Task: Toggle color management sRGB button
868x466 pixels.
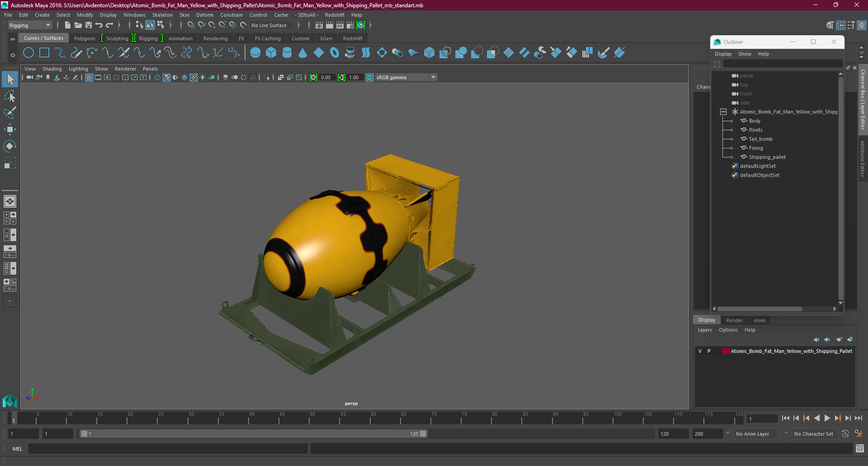Action: click(369, 78)
